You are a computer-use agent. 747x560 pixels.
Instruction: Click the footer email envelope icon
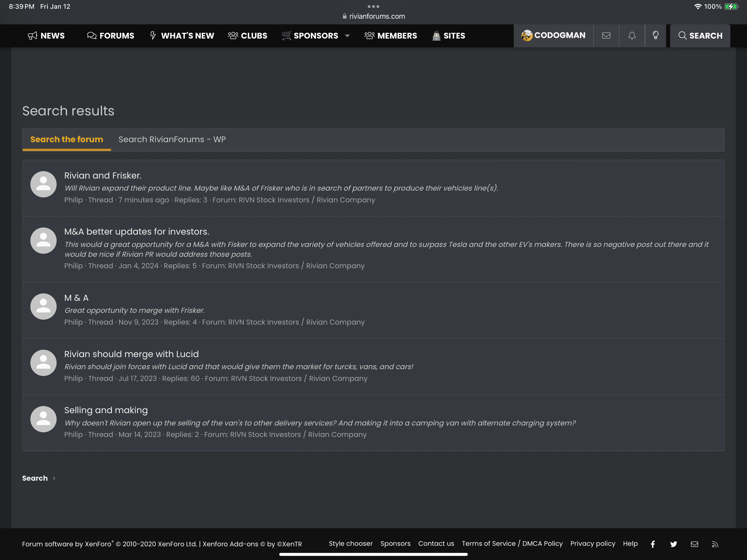click(x=694, y=544)
